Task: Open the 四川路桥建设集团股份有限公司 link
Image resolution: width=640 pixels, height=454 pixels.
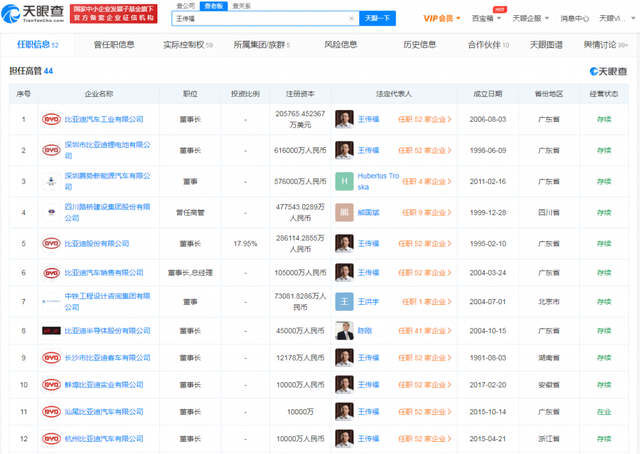Action: coord(107,212)
